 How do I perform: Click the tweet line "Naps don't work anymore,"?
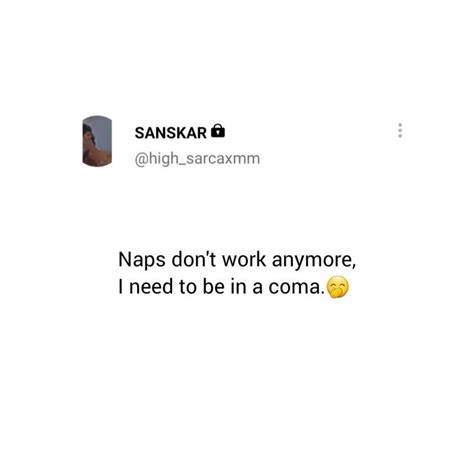(x=237, y=260)
